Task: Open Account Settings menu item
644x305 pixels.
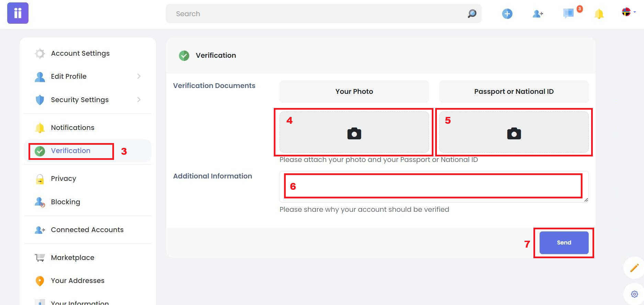Action: (88, 53)
